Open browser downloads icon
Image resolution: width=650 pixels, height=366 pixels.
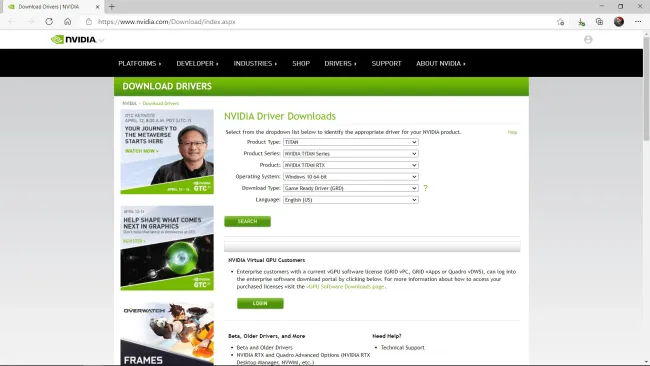581,22
